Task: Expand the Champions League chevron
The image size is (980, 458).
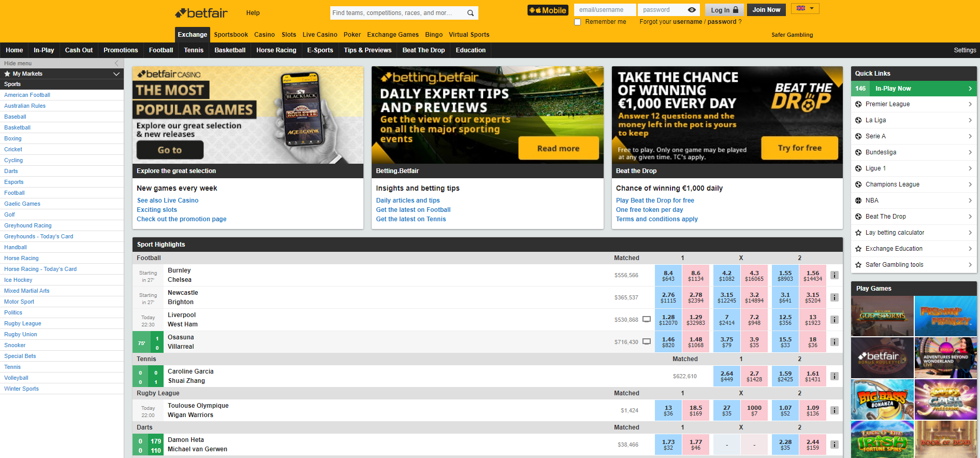Action: [970, 184]
